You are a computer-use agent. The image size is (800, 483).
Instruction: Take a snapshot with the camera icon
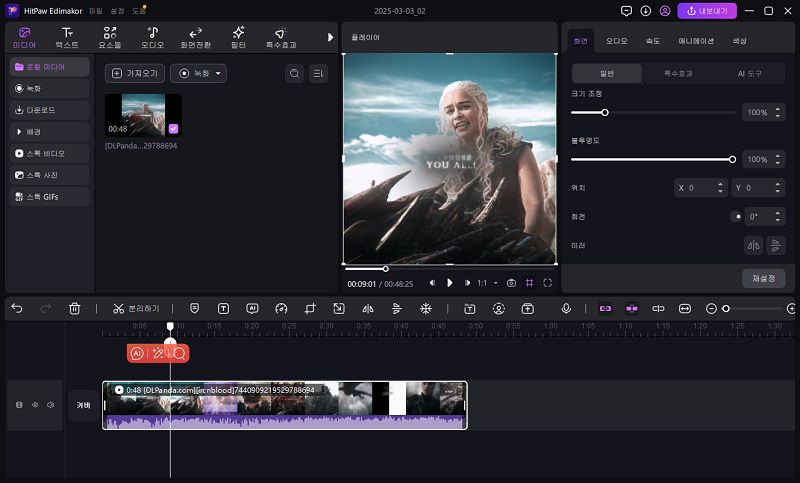(511, 283)
